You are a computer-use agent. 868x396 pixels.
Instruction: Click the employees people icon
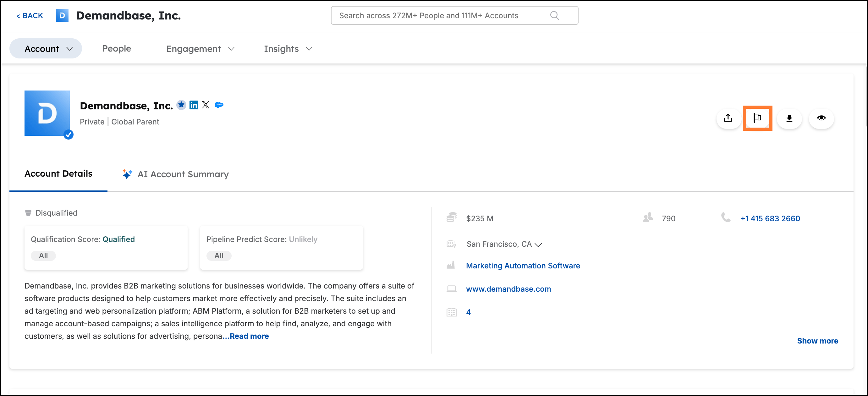647,218
